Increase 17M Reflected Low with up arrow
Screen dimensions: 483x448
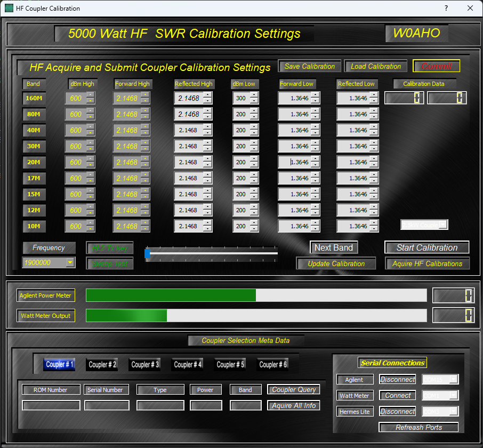(x=374, y=175)
